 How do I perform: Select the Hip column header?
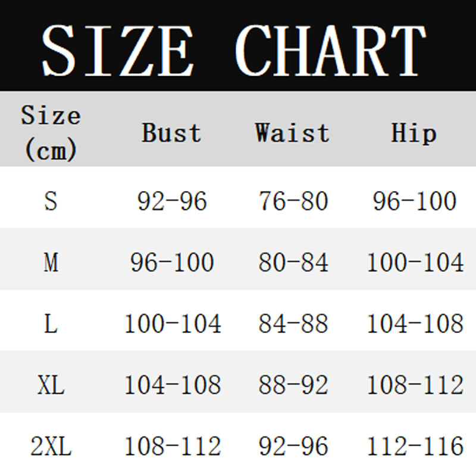pyautogui.click(x=414, y=132)
